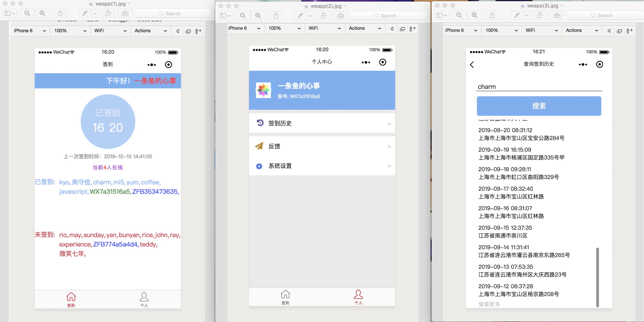The image size is (644, 322).
Task: Switch to 个人 tab in left simulator
Action: (x=144, y=299)
